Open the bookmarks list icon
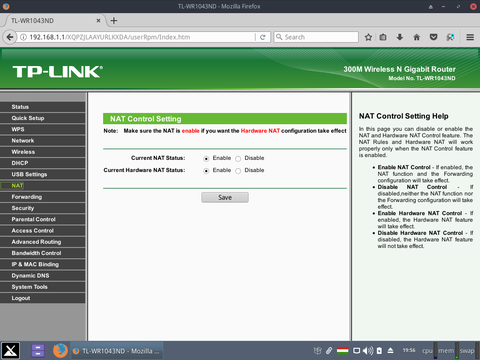This screenshot has width=480, height=360. click(x=383, y=37)
